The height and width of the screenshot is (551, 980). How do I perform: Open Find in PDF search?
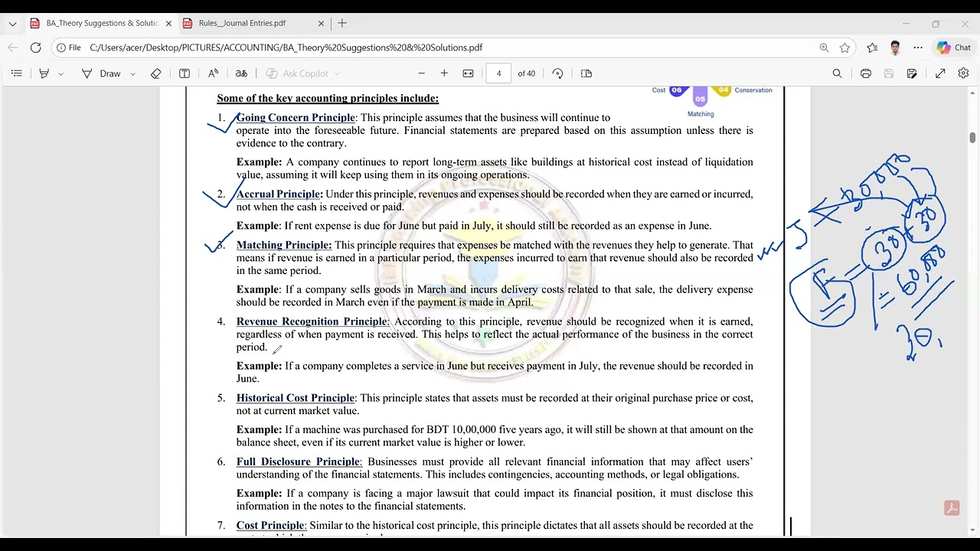pyautogui.click(x=837, y=73)
